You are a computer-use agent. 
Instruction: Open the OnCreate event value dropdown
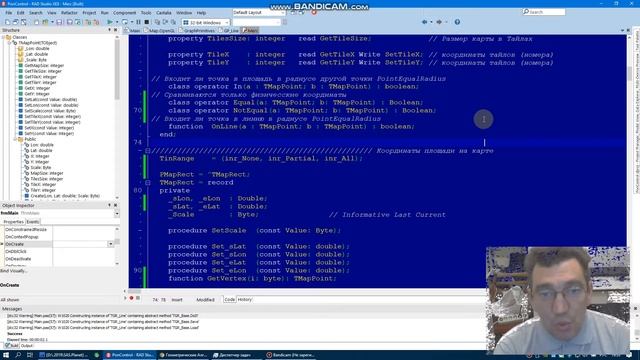coord(111,244)
